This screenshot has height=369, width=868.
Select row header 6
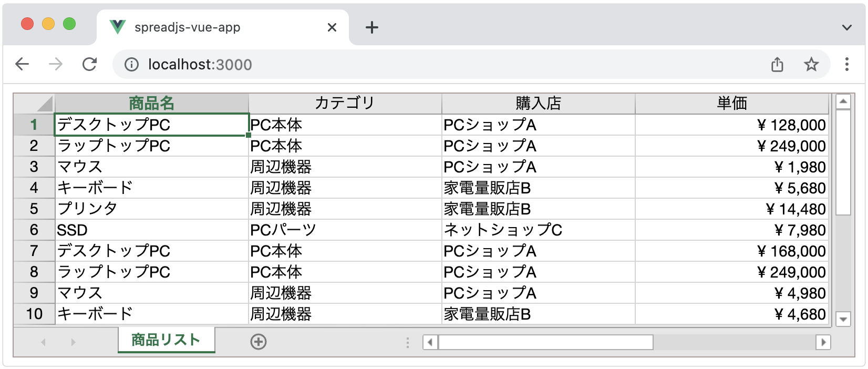(34, 230)
